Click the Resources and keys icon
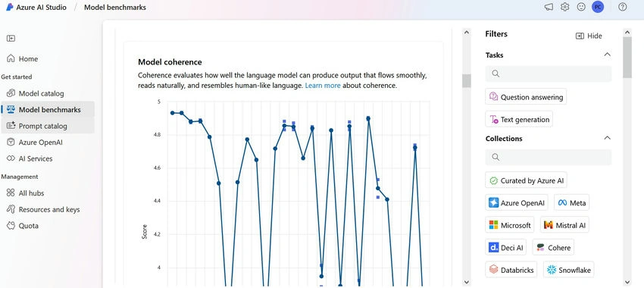 tap(11, 209)
